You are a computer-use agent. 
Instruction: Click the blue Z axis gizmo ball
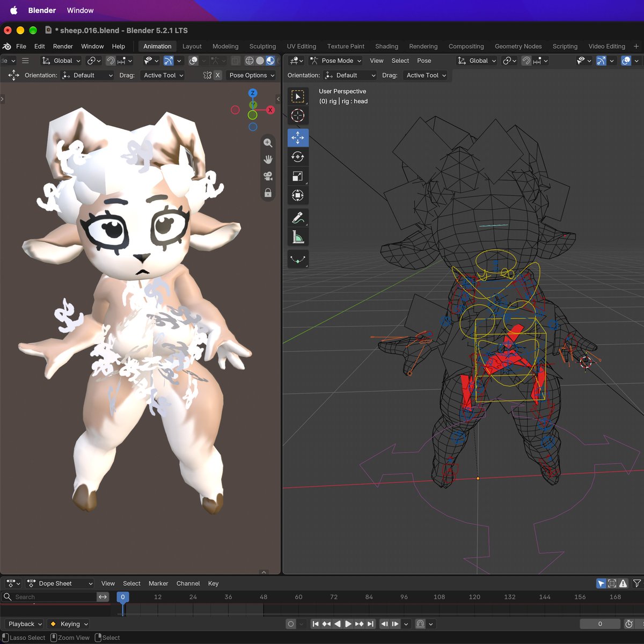click(253, 93)
